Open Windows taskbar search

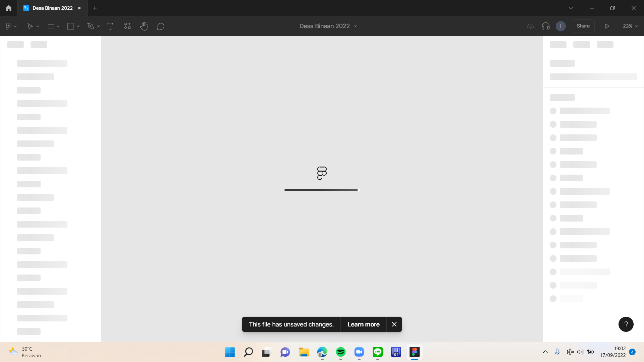click(x=248, y=352)
